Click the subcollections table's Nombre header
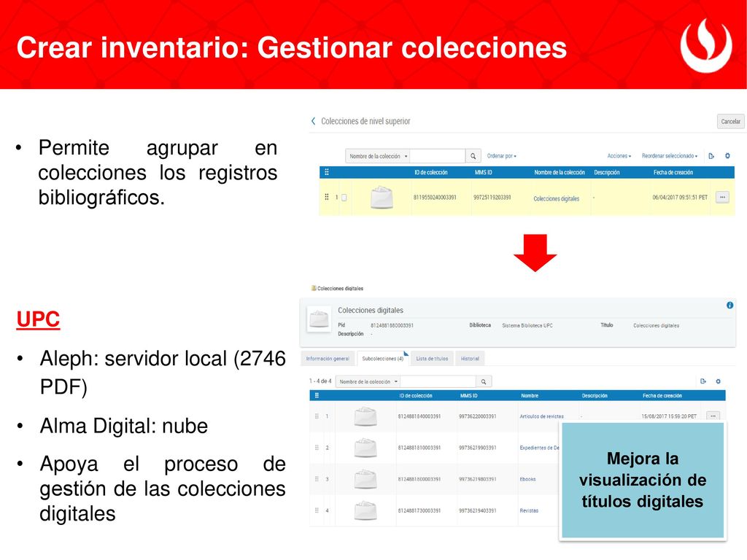 [530, 395]
